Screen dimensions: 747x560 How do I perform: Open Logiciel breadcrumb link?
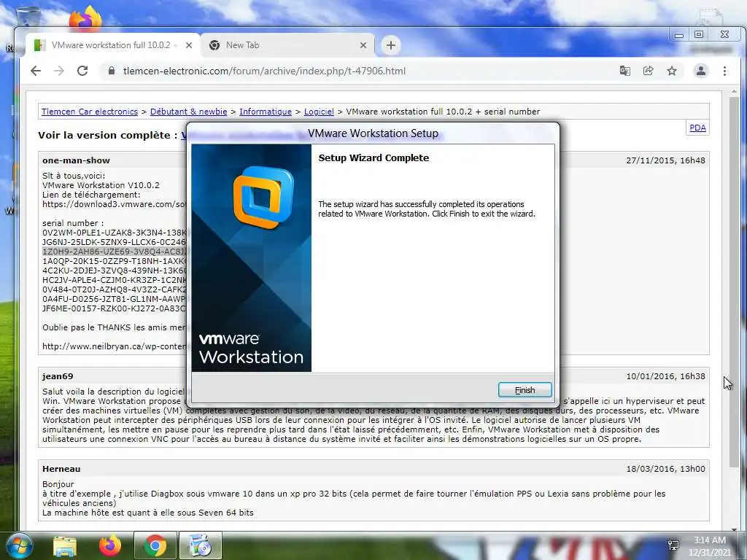[319, 112]
